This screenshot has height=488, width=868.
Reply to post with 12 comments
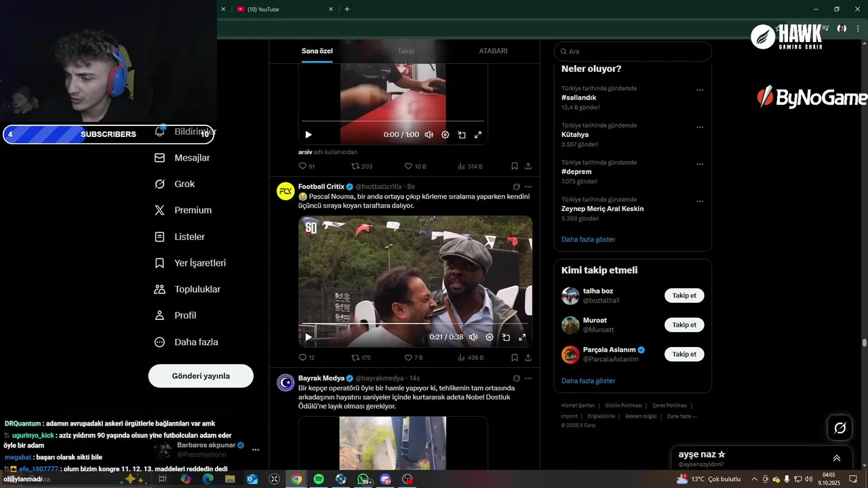click(307, 357)
